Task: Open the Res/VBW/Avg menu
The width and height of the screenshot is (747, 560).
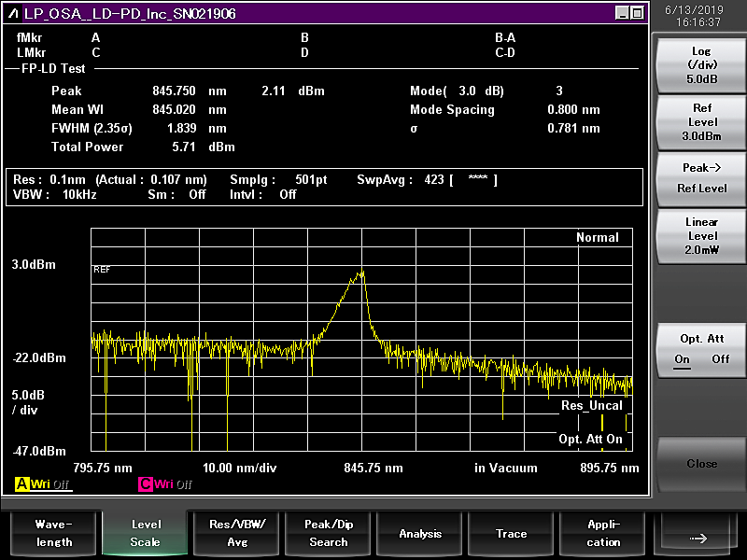Action: pos(236,533)
